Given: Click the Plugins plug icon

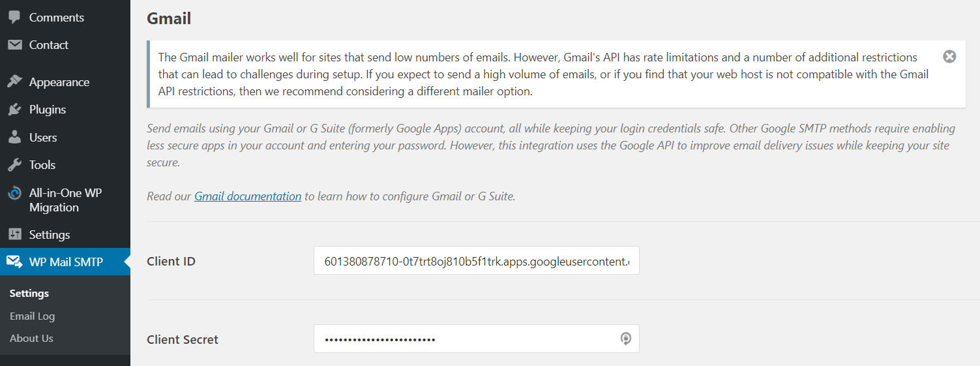Looking at the screenshot, I should (14, 109).
